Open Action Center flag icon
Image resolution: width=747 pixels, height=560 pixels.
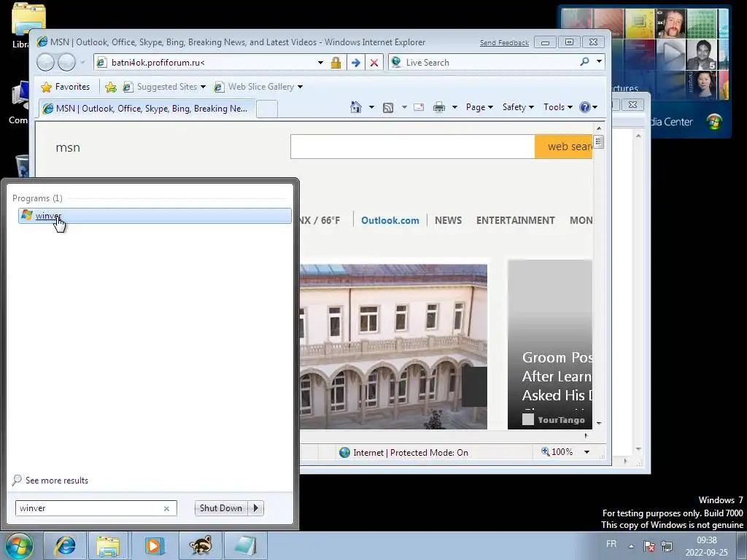pyautogui.click(x=649, y=546)
